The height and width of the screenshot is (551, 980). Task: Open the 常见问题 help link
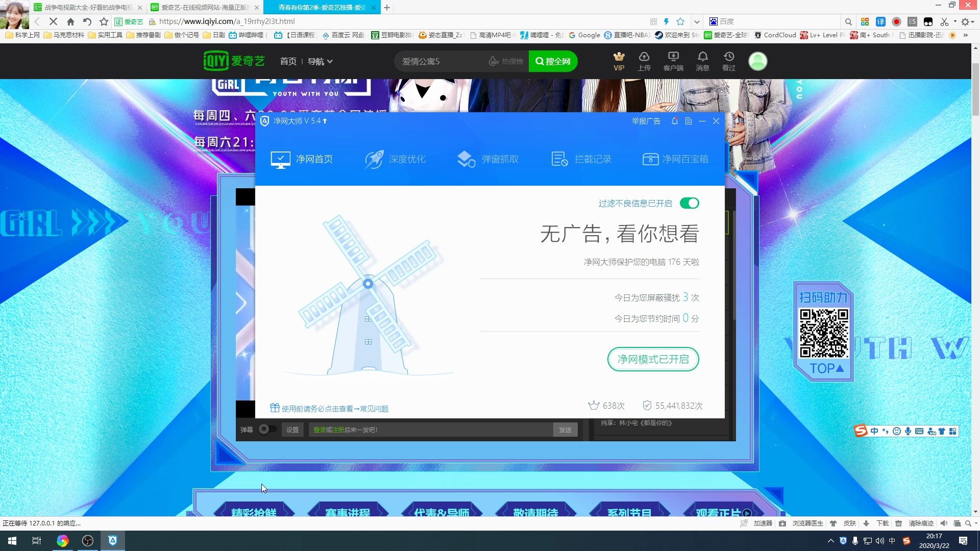pos(374,409)
